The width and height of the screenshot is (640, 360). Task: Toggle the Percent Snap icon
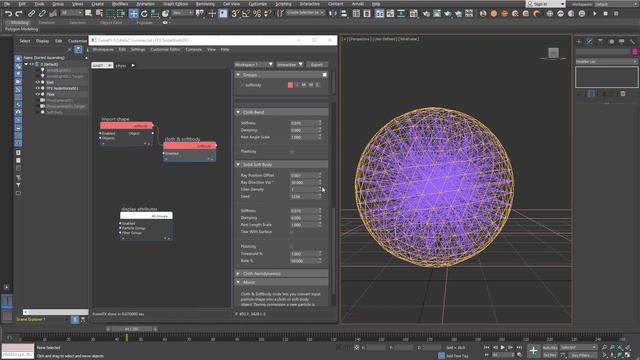(x=257, y=13)
